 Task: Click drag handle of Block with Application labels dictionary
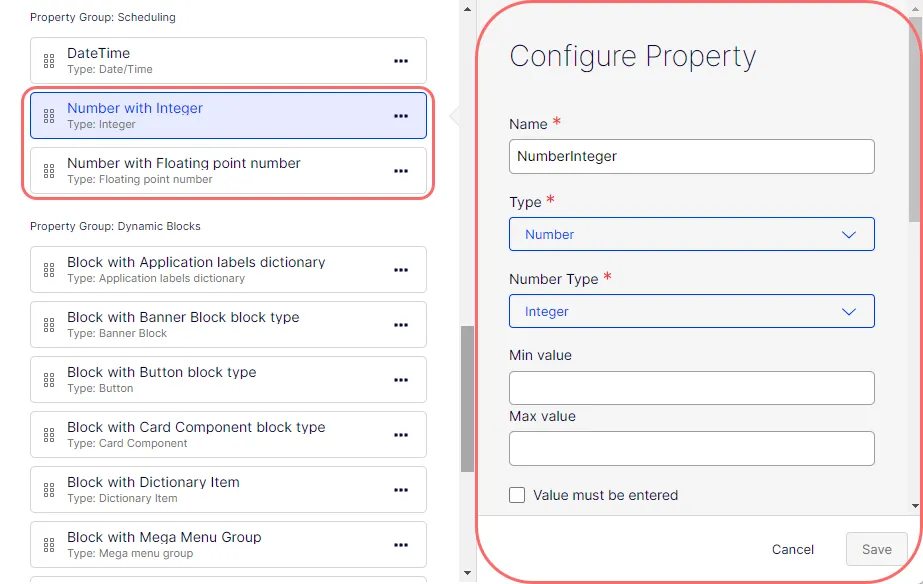click(49, 270)
